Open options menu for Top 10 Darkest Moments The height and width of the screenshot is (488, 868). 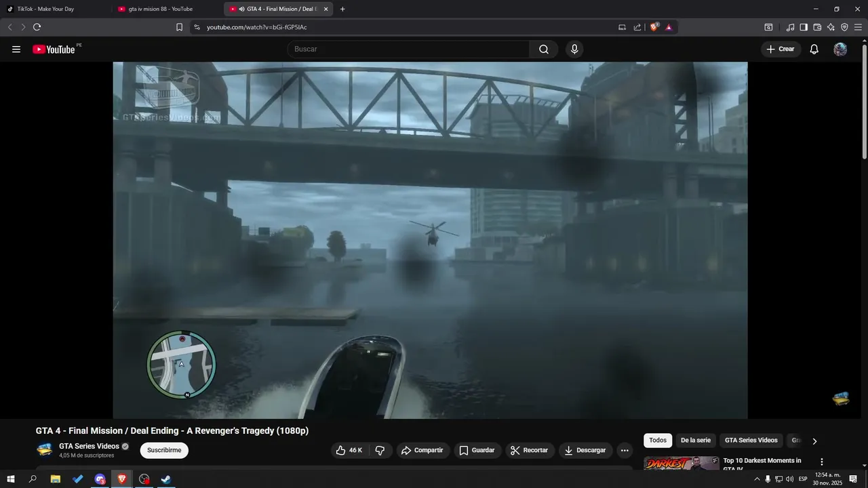coord(822,462)
